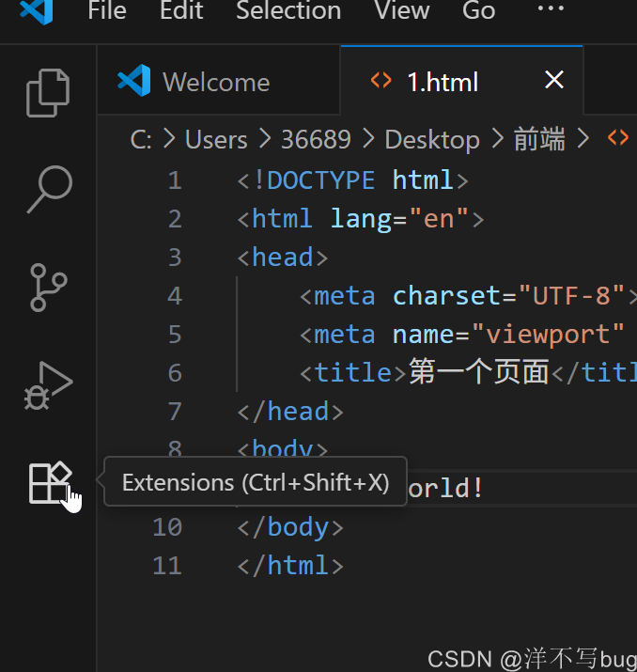The height and width of the screenshot is (672, 637).
Task: Click the closing html tag on line 11
Action: pyautogui.click(x=290, y=566)
